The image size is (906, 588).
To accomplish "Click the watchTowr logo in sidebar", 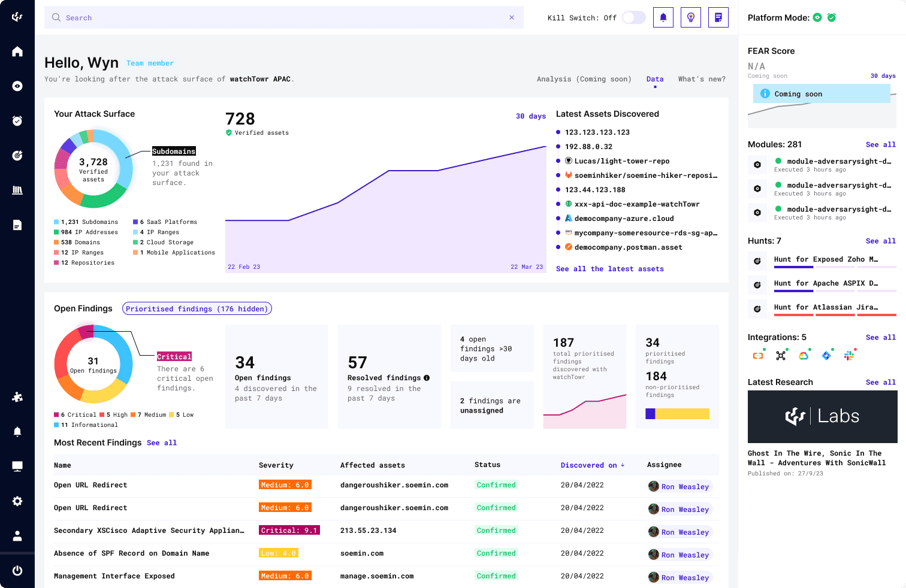I will [17, 17].
